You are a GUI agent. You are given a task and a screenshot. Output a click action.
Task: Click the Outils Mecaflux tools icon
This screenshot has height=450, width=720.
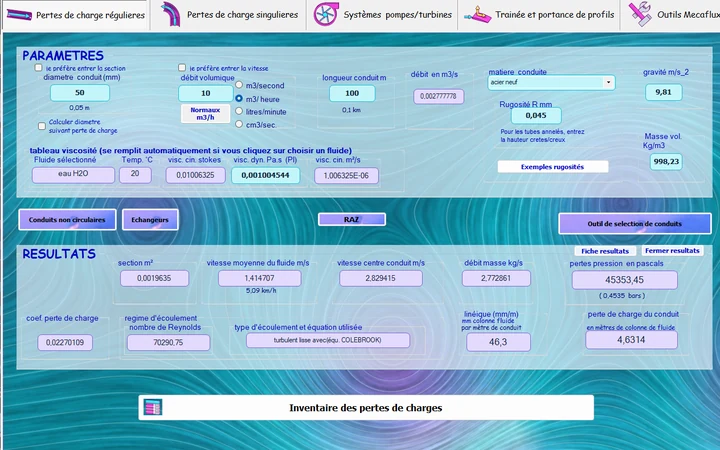tap(640, 14)
